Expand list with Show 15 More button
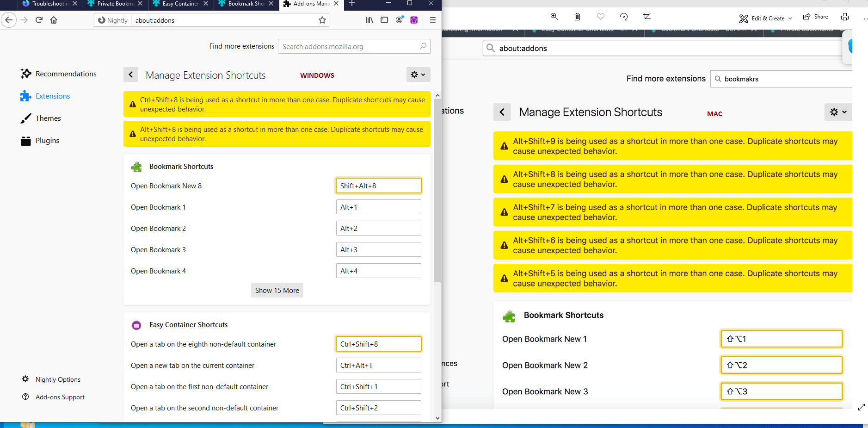This screenshot has height=428, width=868. (x=277, y=290)
